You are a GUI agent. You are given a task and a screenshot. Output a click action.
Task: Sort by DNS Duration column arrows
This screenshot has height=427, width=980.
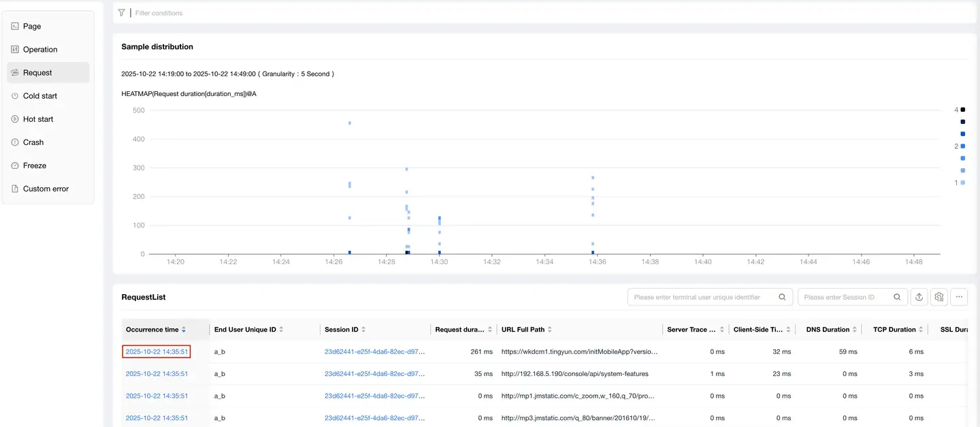point(855,330)
